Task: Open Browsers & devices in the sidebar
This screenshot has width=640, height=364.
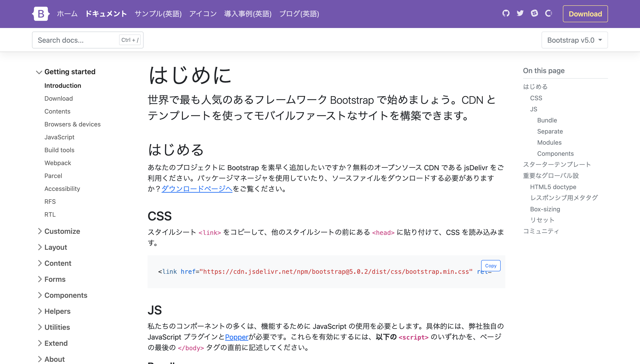Action: pos(72,124)
